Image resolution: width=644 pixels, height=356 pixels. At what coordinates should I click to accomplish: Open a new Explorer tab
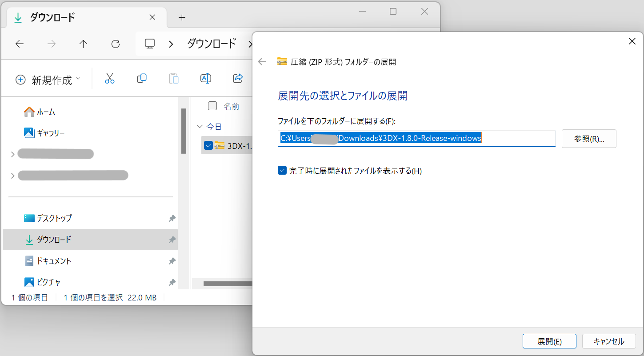(x=181, y=17)
